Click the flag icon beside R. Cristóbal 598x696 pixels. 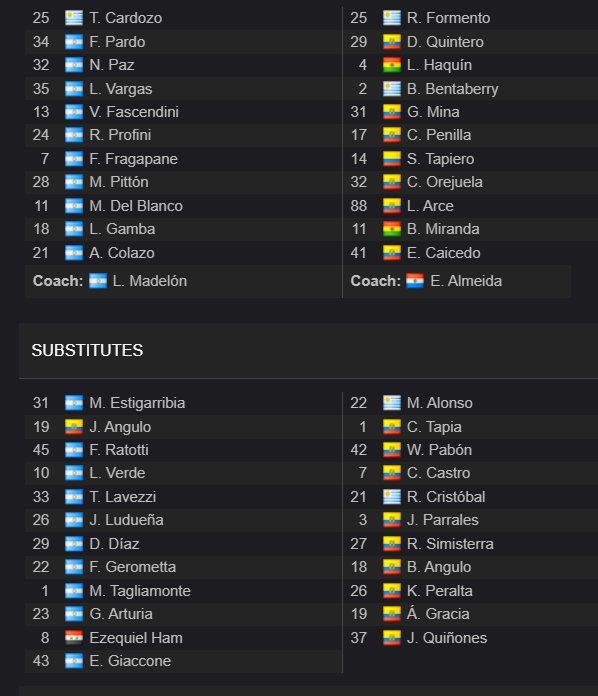pyautogui.click(x=392, y=497)
